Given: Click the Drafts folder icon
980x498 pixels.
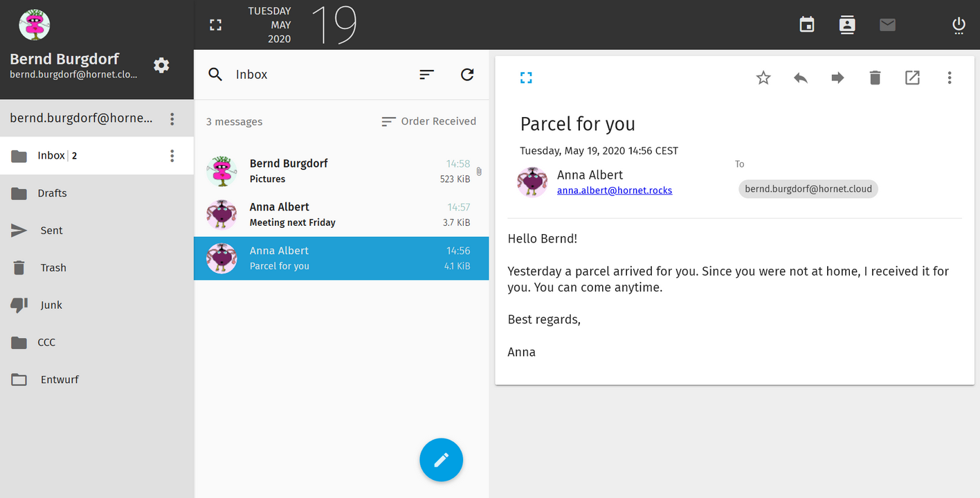Looking at the screenshot, I should [x=19, y=193].
